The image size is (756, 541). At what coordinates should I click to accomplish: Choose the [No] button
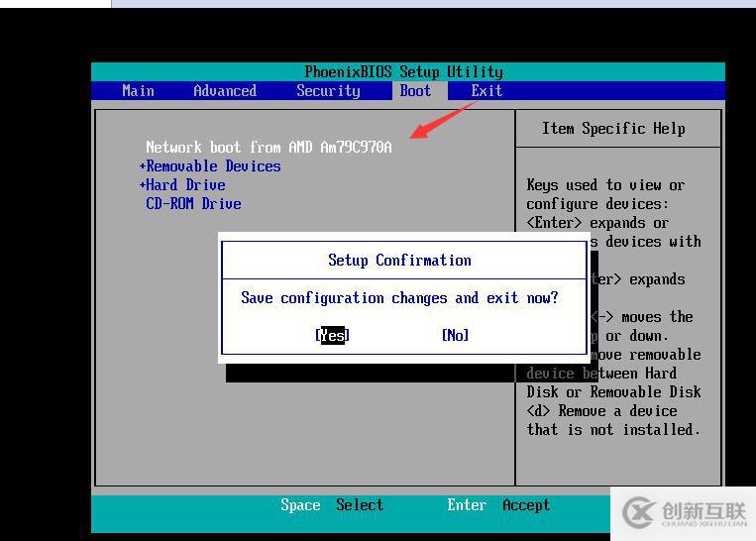(455, 335)
